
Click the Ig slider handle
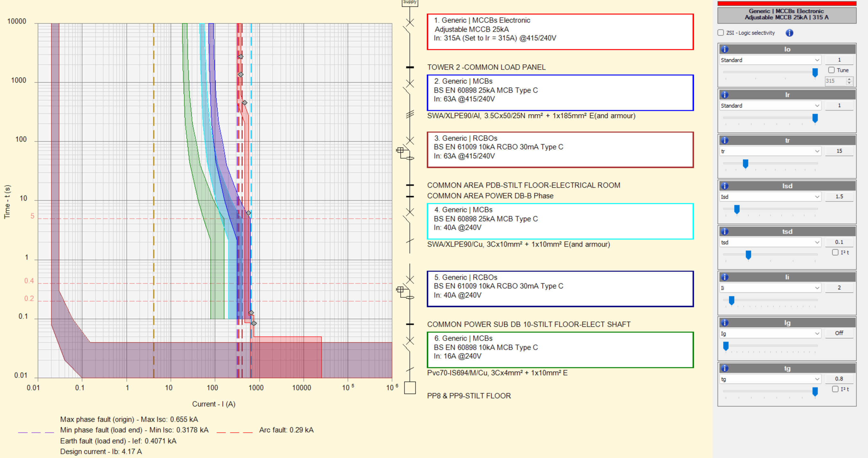[726, 346]
